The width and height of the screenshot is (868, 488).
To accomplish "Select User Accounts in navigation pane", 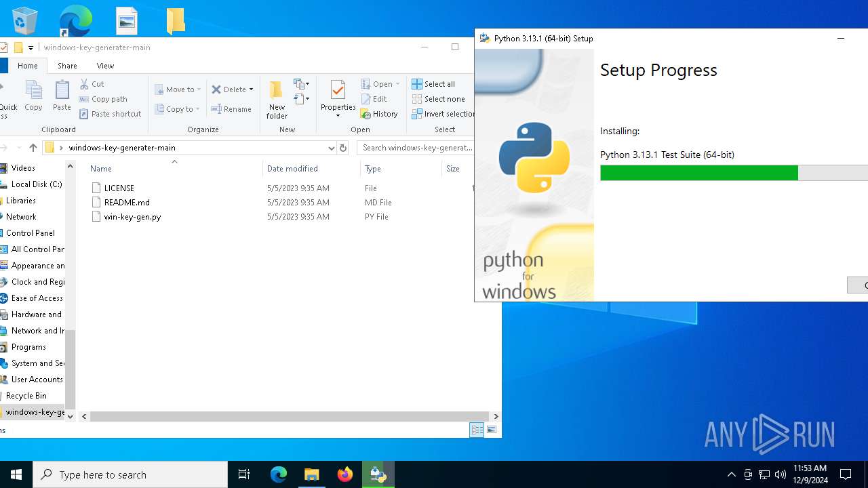I will point(33,380).
